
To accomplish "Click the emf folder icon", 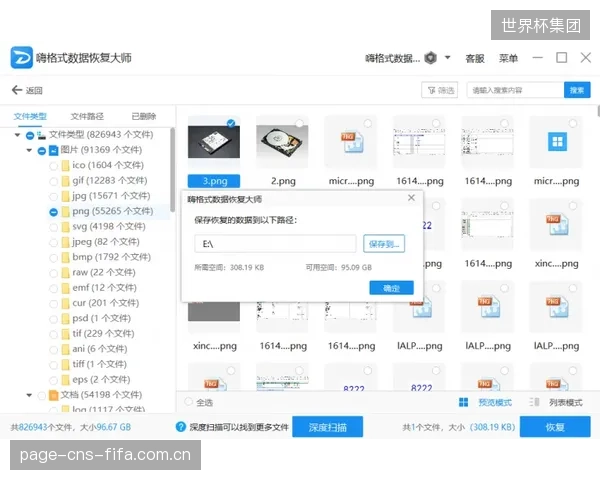I will click(66, 288).
